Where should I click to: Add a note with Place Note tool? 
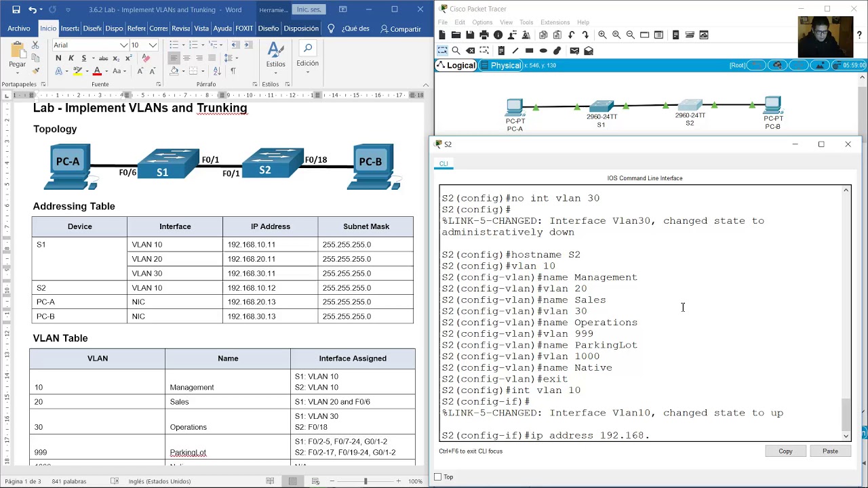pos(501,51)
